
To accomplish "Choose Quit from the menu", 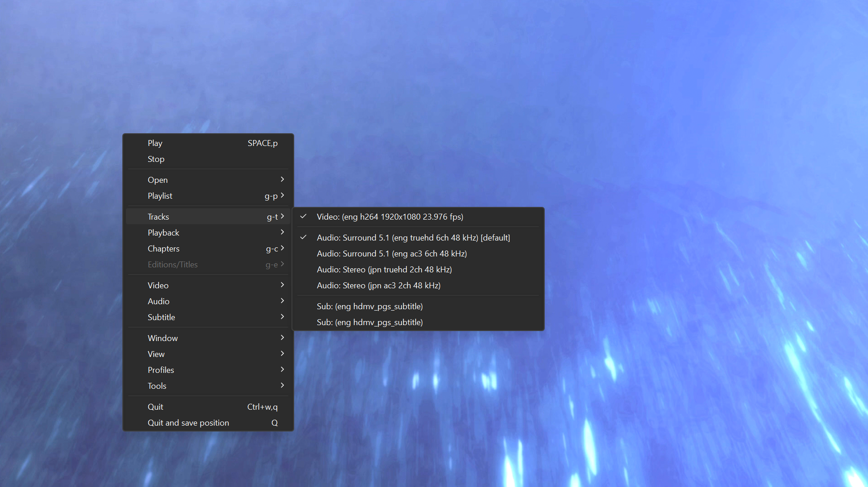I will point(208,407).
